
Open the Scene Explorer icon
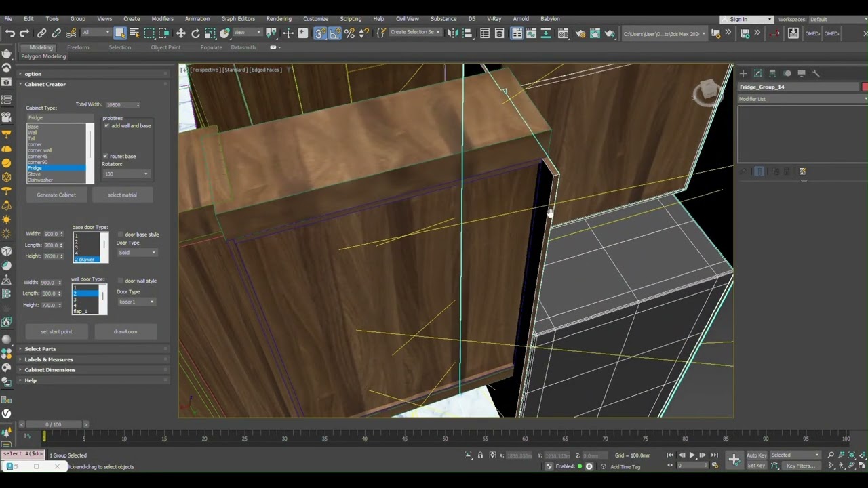[485, 33]
